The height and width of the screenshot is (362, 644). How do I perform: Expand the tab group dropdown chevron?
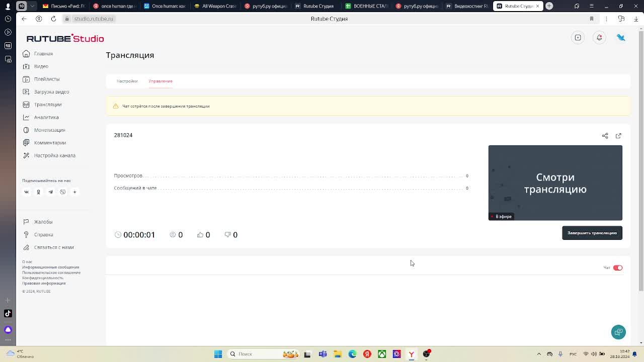pyautogui.click(x=33, y=6)
